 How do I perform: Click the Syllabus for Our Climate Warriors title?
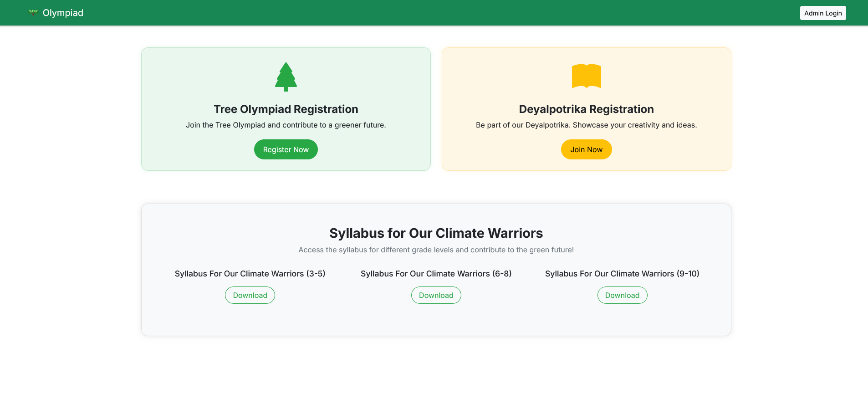(436, 233)
